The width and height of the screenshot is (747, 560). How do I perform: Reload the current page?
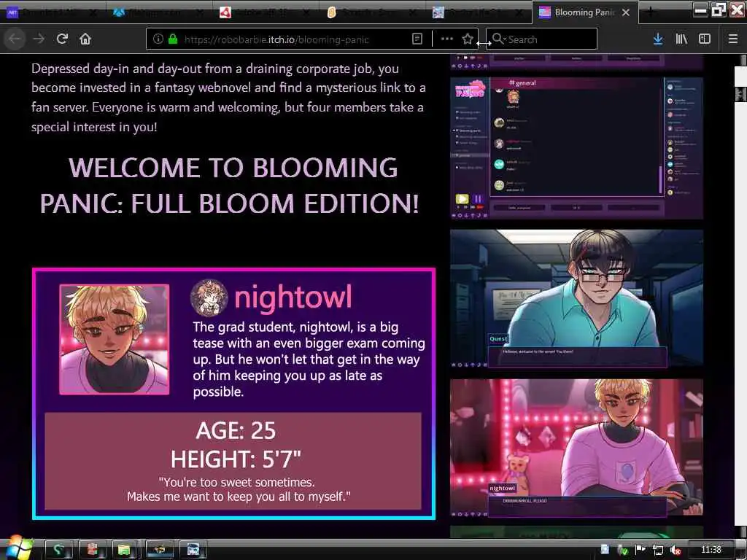click(62, 39)
